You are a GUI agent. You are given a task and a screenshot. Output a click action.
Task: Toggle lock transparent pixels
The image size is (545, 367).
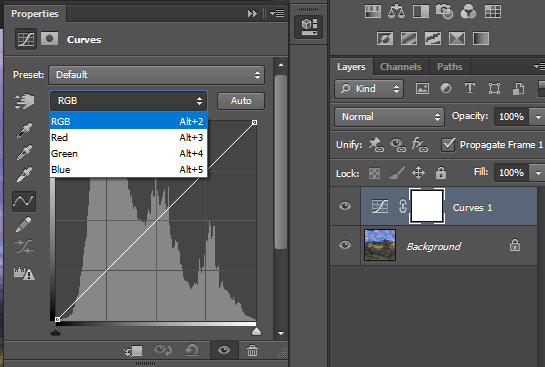[374, 173]
